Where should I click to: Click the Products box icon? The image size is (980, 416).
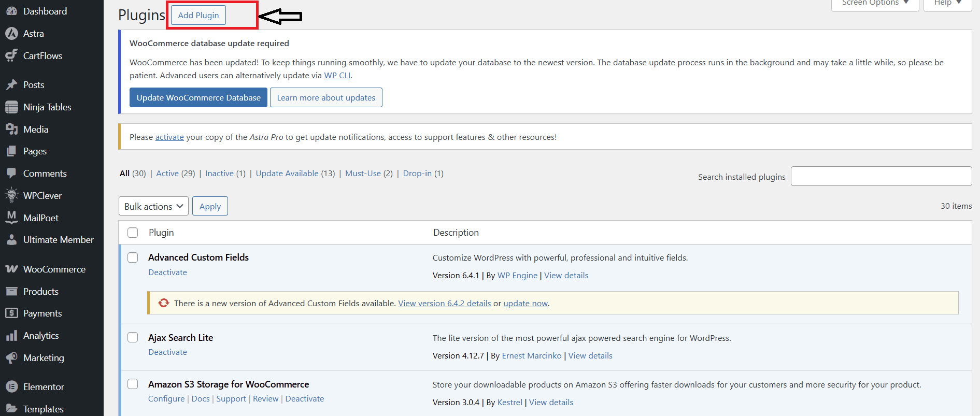coord(11,291)
